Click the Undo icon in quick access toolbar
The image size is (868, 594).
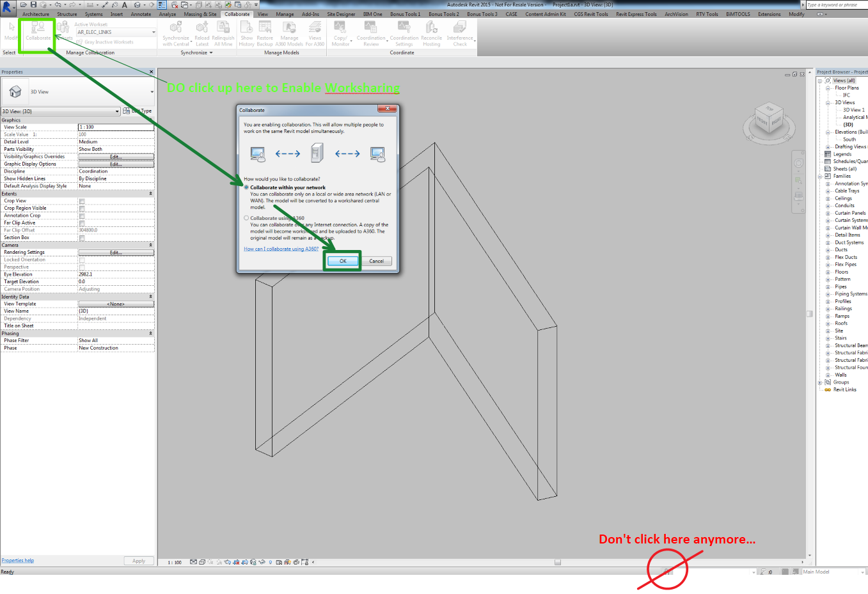click(x=57, y=4)
